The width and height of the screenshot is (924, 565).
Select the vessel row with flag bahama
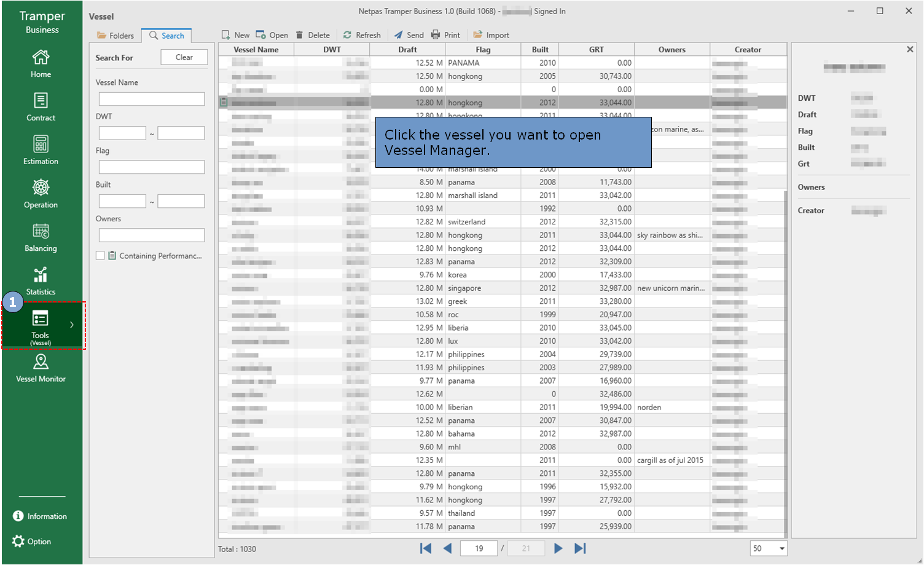[502, 433]
